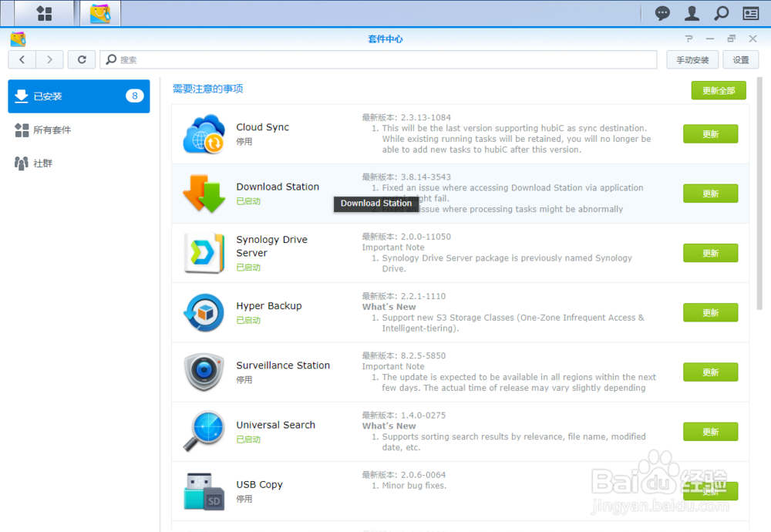Click the 手动安装 manual install button

point(692,59)
